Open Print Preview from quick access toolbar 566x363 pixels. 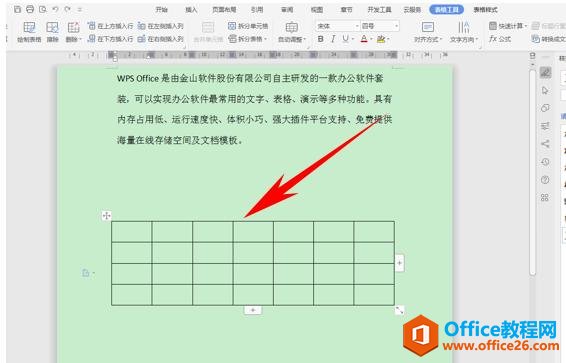point(43,9)
